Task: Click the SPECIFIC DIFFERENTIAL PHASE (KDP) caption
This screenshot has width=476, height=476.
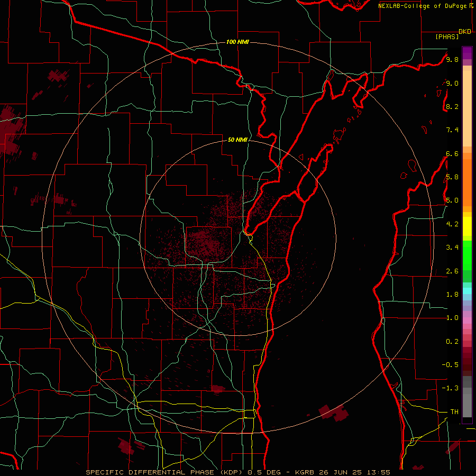Action: point(166,472)
